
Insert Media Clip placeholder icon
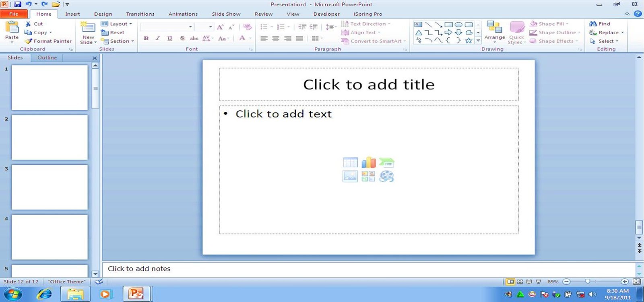pos(386,176)
